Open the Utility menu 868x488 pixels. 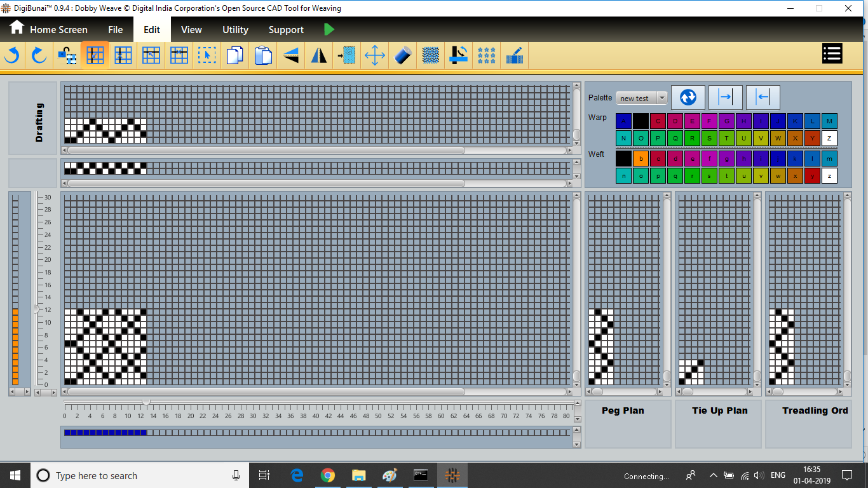pyautogui.click(x=235, y=30)
